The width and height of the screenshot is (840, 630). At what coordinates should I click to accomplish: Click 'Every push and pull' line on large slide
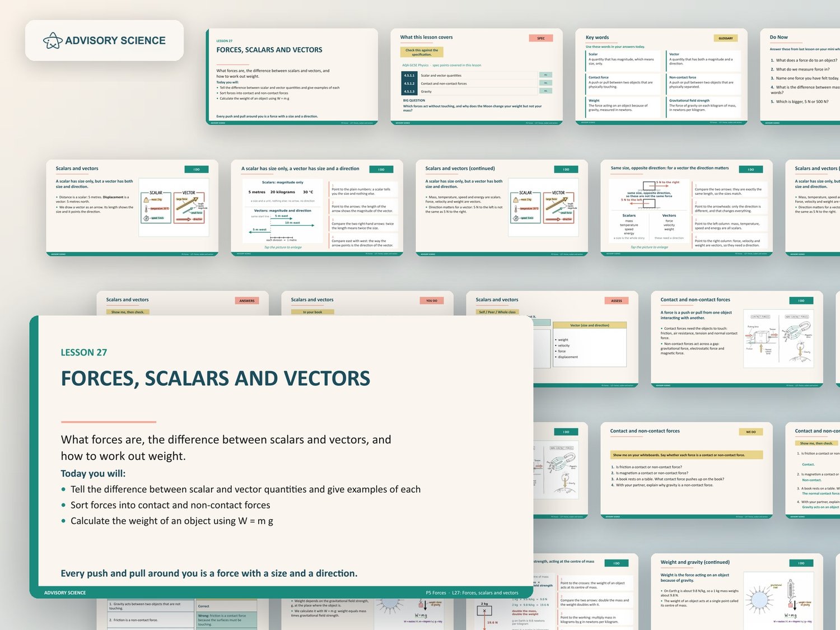tap(209, 573)
